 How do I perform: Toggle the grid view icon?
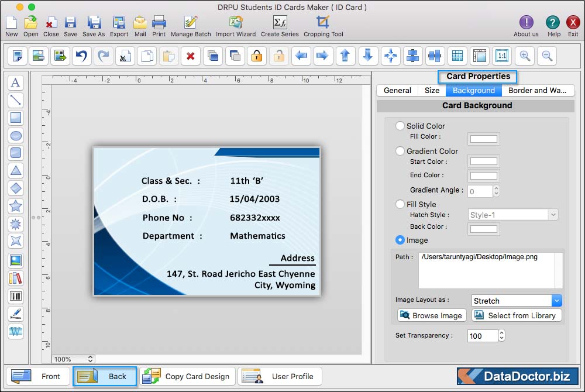click(457, 56)
